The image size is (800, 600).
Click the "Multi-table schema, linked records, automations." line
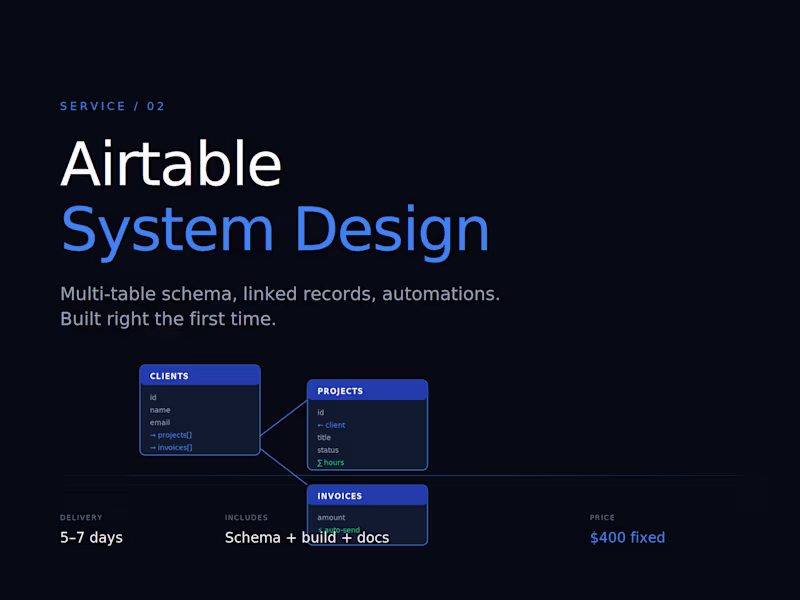pyautogui.click(x=280, y=294)
